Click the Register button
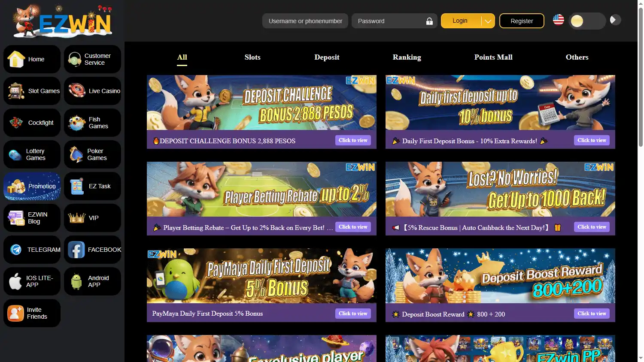The height and width of the screenshot is (362, 644). [522, 21]
